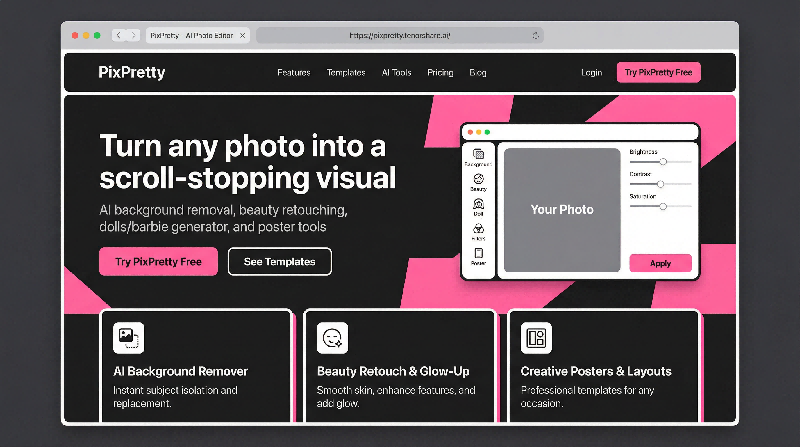Open the AI Tools nav link
The height and width of the screenshot is (447, 800).
point(396,72)
